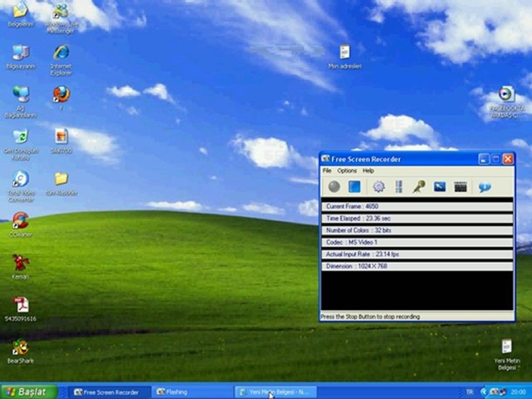Open the Help menu in Free Screen Recorder

tap(368, 171)
